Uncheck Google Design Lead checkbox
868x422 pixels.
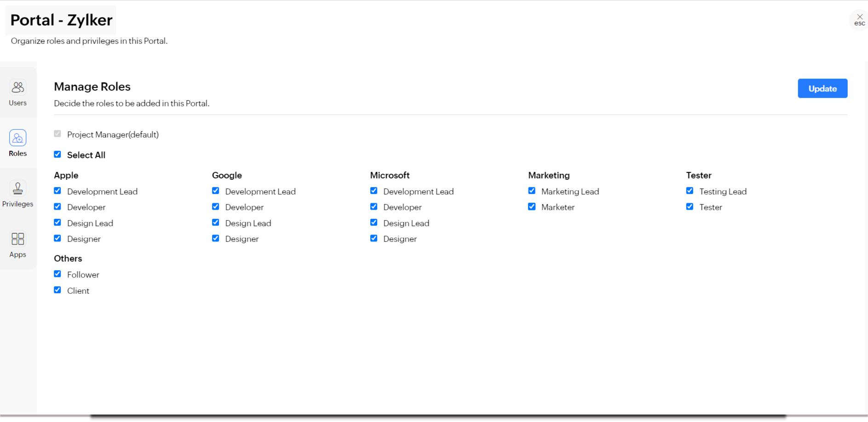(216, 222)
